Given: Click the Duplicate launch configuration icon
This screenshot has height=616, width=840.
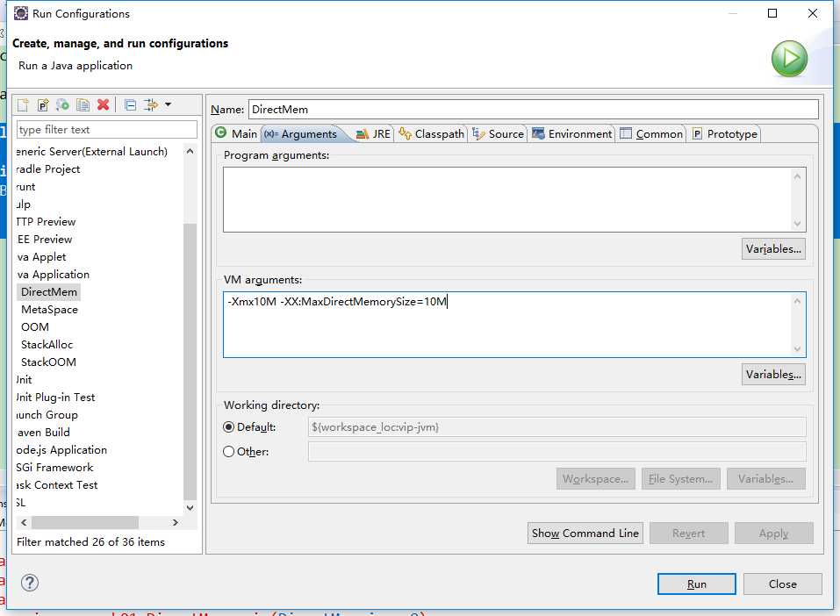Looking at the screenshot, I should tap(83, 105).
